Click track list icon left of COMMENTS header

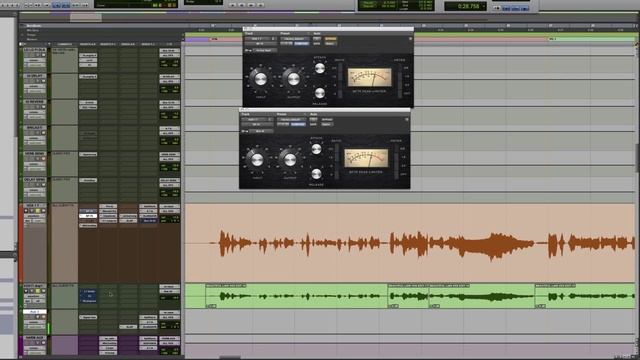[22, 44]
